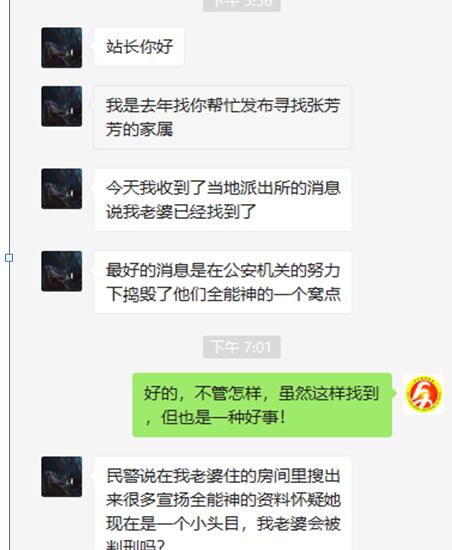Click the dark avatar beside 站长你好
452x550 pixels.
[62, 48]
